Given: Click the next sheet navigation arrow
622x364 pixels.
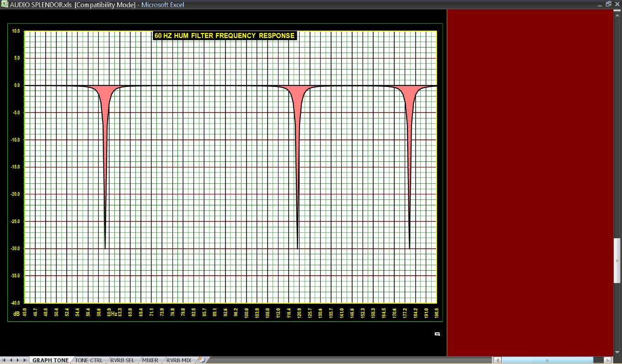Looking at the screenshot, I should tap(18, 360).
